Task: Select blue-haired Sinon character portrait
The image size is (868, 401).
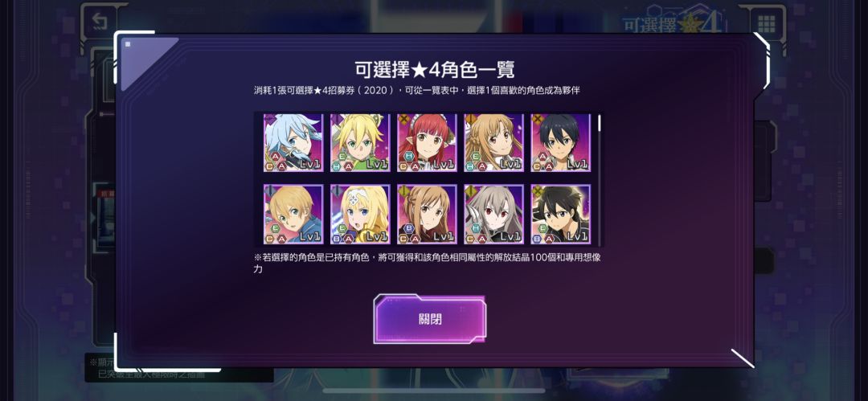Action: [x=293, y=143]
